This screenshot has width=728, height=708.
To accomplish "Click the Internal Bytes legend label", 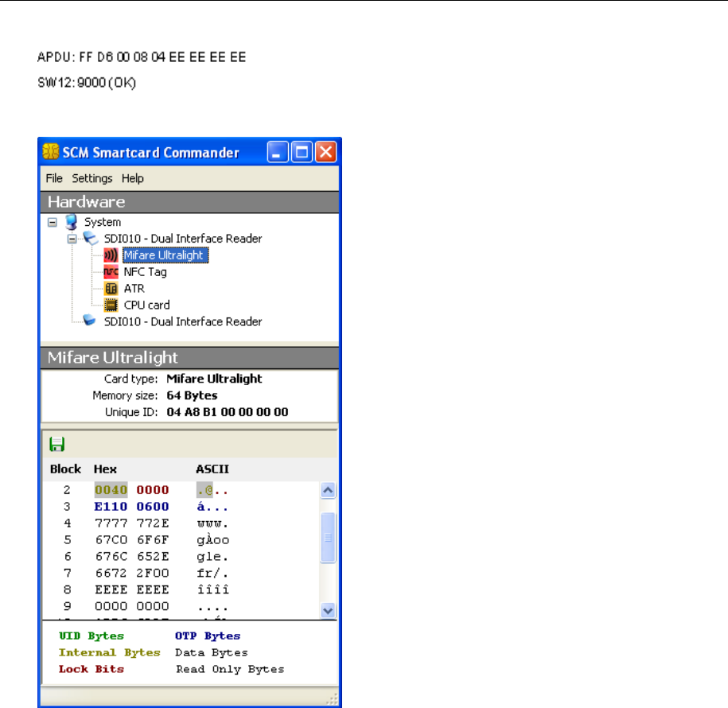I will [109, 653].
